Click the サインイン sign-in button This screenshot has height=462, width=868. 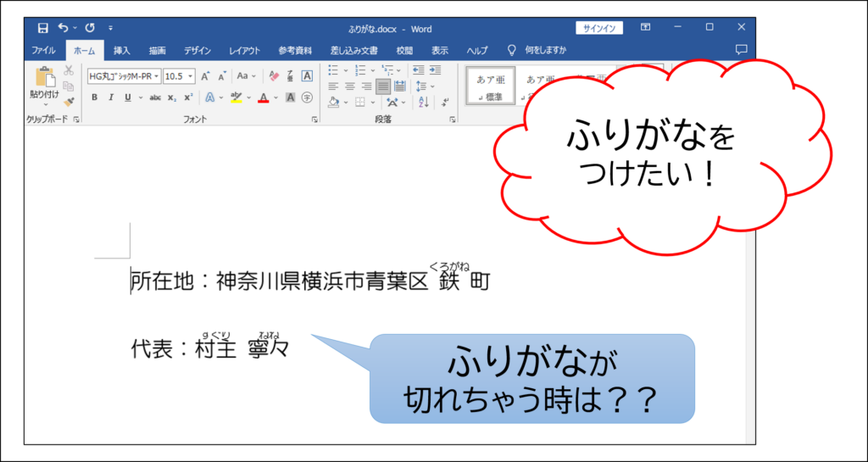pyautogui.click(x=600, y=28)
